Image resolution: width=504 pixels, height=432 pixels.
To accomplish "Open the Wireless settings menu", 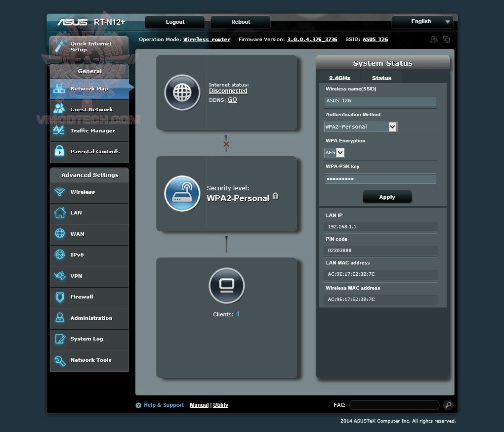I will [89, 192].
